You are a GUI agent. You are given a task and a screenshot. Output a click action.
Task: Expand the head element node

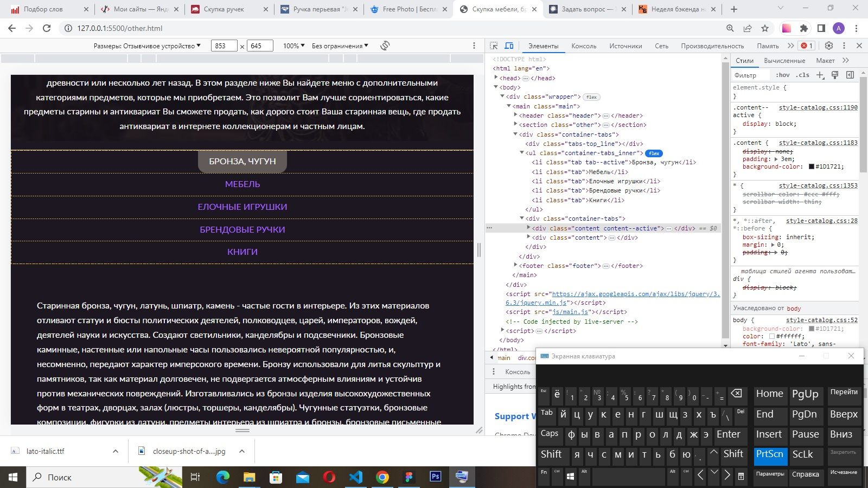[496, 78]
